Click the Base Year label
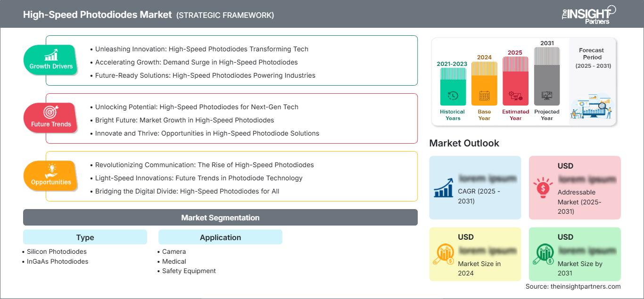 pos(484,115)
